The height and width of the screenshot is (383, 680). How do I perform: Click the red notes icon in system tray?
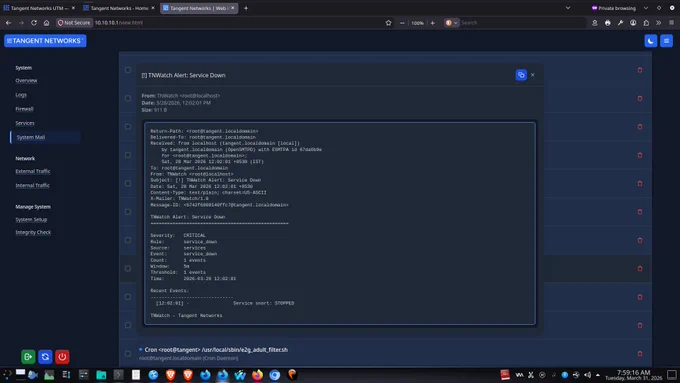505,375
